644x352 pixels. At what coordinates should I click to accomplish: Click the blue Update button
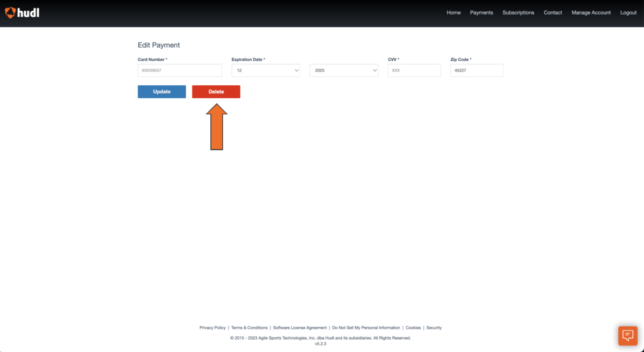162,91
